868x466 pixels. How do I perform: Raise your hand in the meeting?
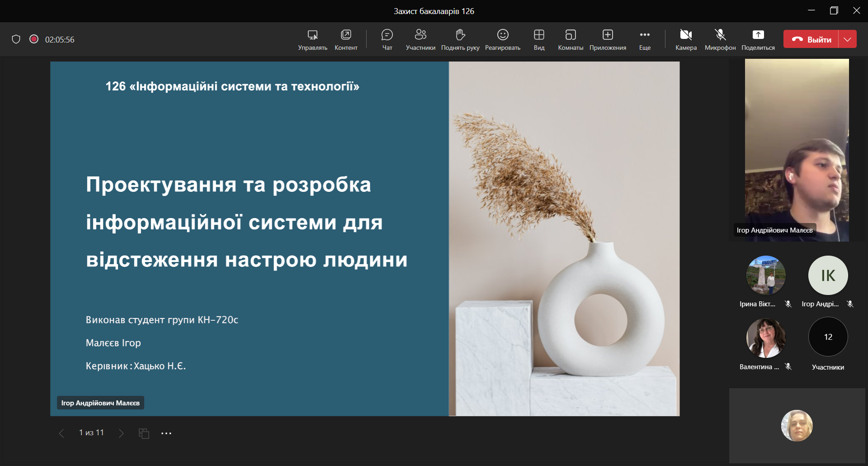click(460, 39)
